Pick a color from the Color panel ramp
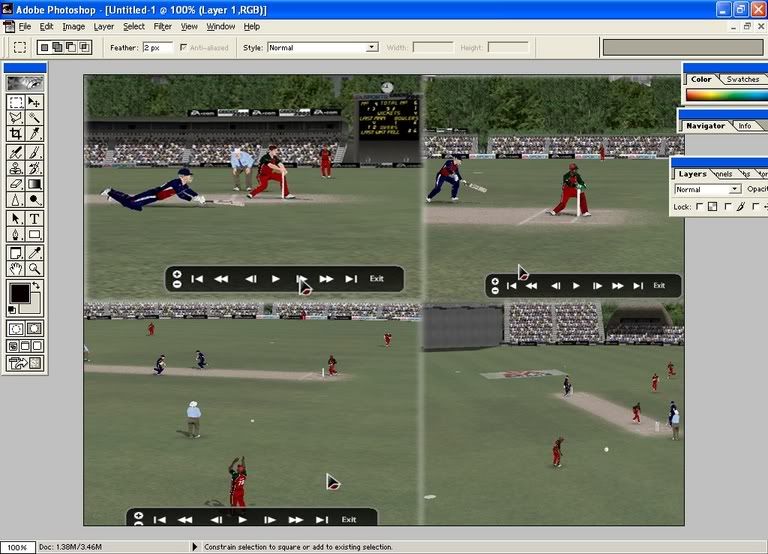Screen dimensions: 768x554 [x=727, y=95]
